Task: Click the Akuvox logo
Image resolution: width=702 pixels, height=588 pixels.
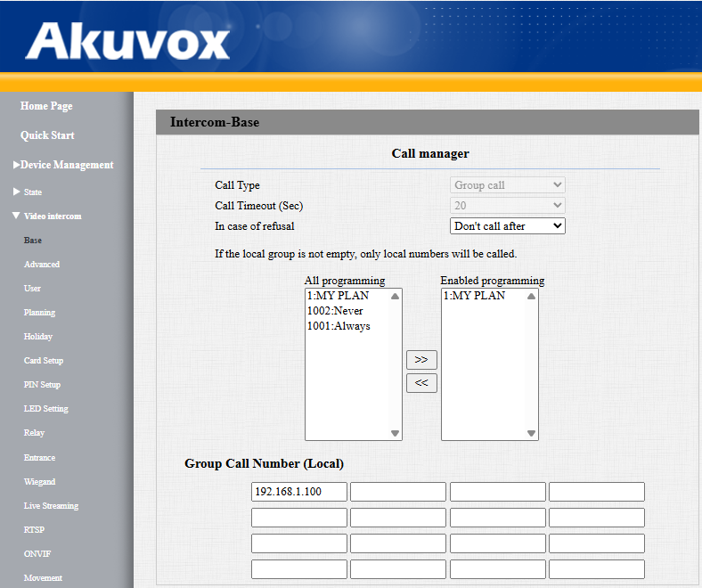Action: click(127, 41)
